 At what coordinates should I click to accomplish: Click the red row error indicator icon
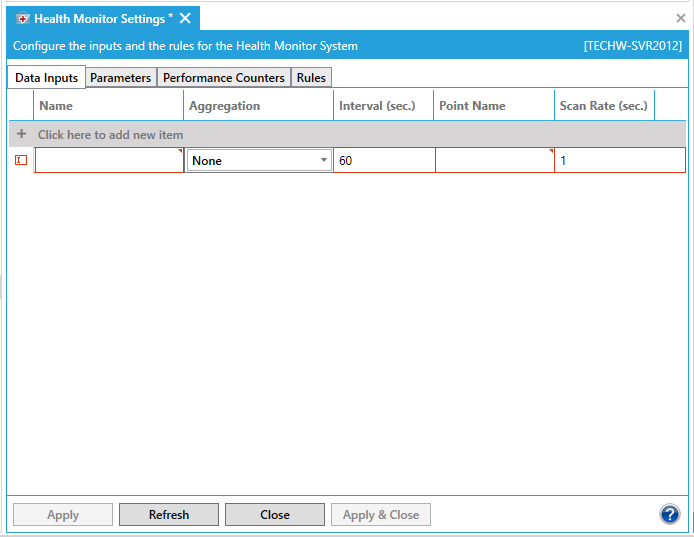tap(21, 160)
